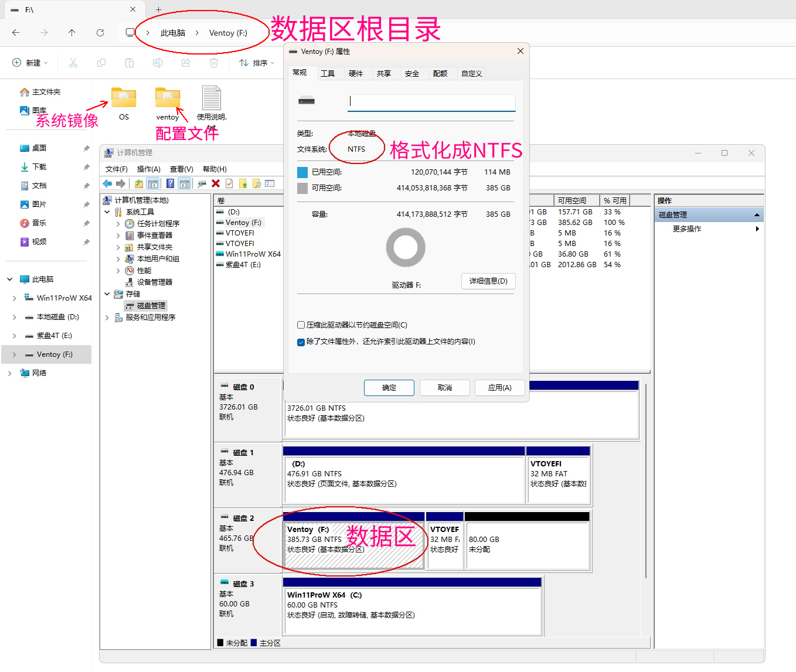This screenshot has height=672, width=796.
Task: Click the 取消 button
Action: [445, 388]
